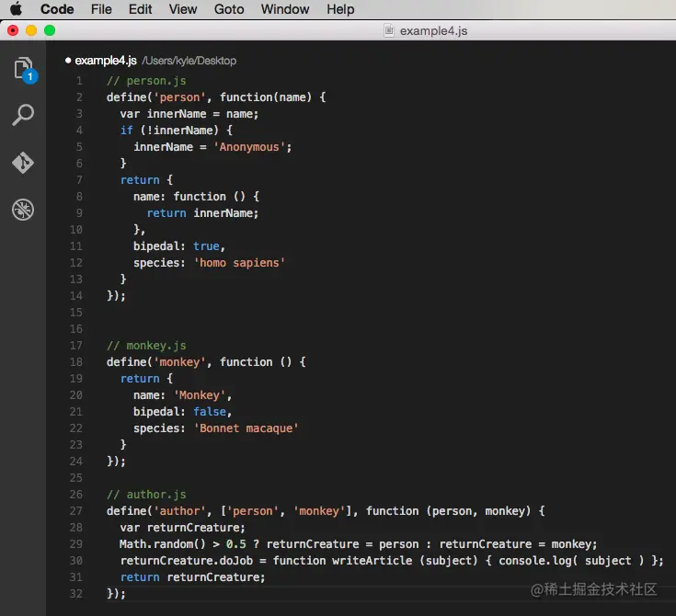Click the 'person' string in line 2
Viewport: 676px width, 616px height.
179,97
